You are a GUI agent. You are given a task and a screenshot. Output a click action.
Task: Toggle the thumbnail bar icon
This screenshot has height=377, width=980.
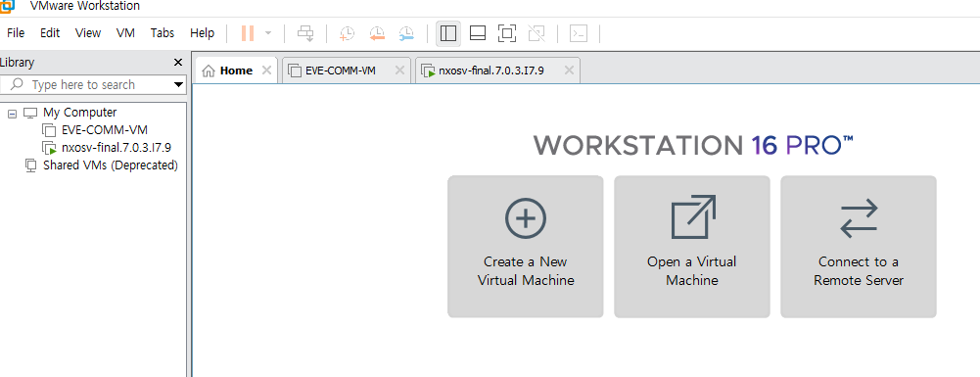(x=478, y=33)
